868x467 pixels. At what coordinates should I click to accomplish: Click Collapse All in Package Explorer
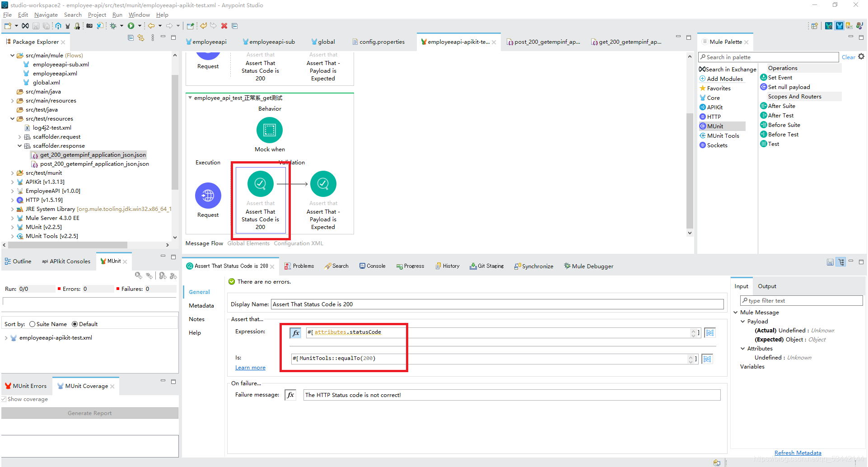pyautogui.click(x=131, y=38)
